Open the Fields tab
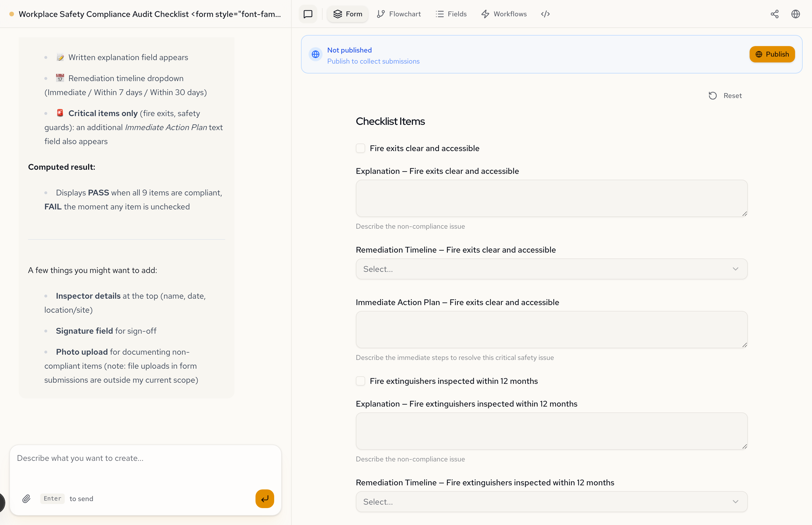The image size is (812, 525). [451, 14]
